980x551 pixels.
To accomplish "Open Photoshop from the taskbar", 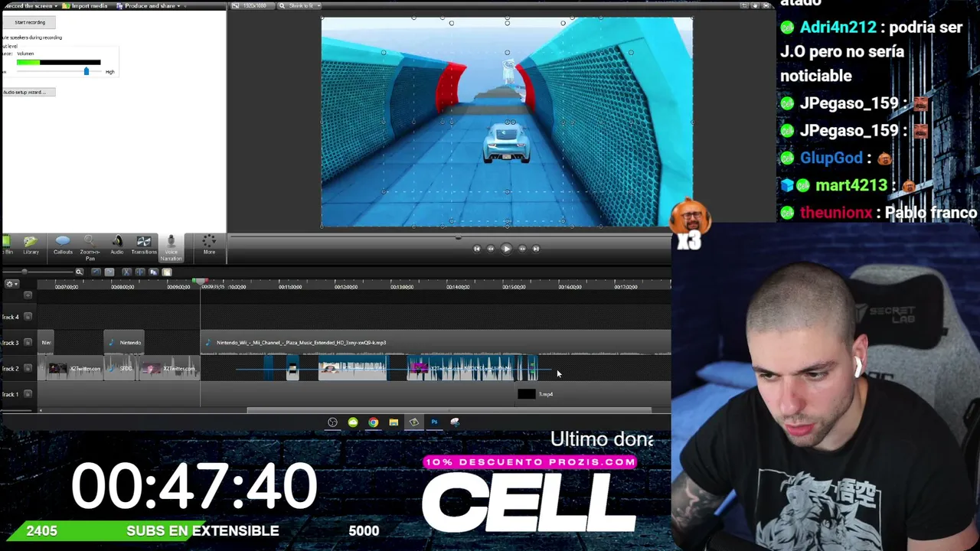I will 434,422.
